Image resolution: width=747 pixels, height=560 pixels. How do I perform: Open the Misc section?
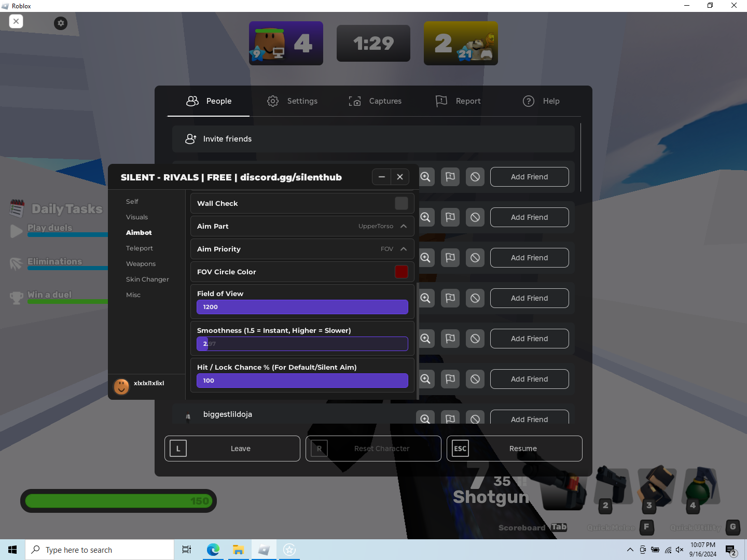tap(133, 295)
